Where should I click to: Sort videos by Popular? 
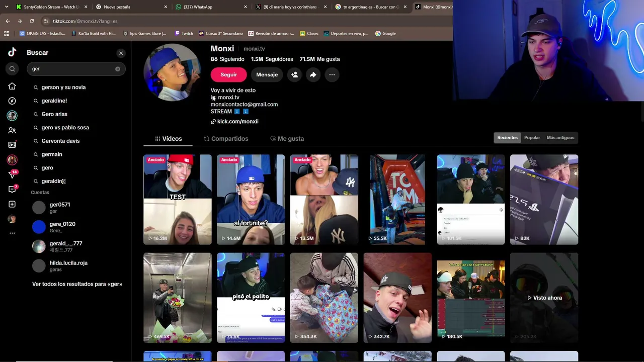click(x=532, y=138)
